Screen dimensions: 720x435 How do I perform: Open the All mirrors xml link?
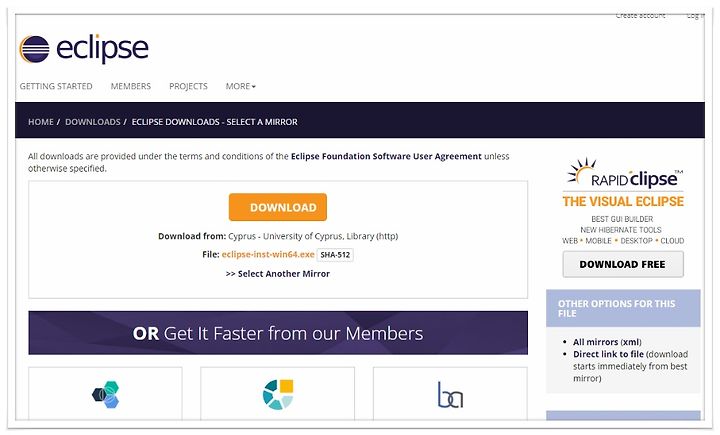(x=607, y=342)
